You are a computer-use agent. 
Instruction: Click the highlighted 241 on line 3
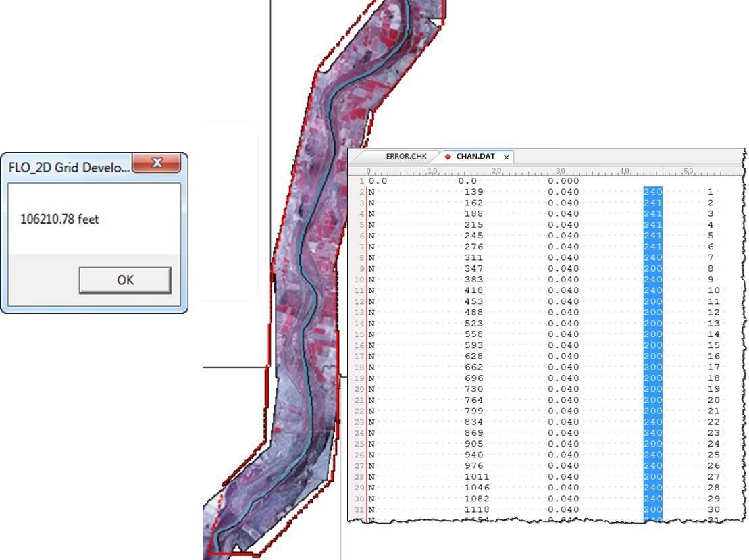click(x=653, y=203)
